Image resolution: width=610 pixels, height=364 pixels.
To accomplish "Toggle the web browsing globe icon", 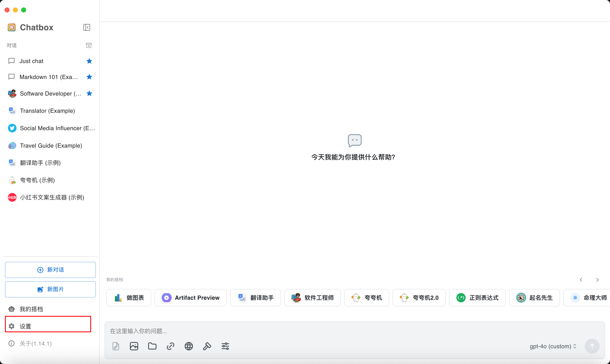I will pyautogui.click(x=189, y=346).
